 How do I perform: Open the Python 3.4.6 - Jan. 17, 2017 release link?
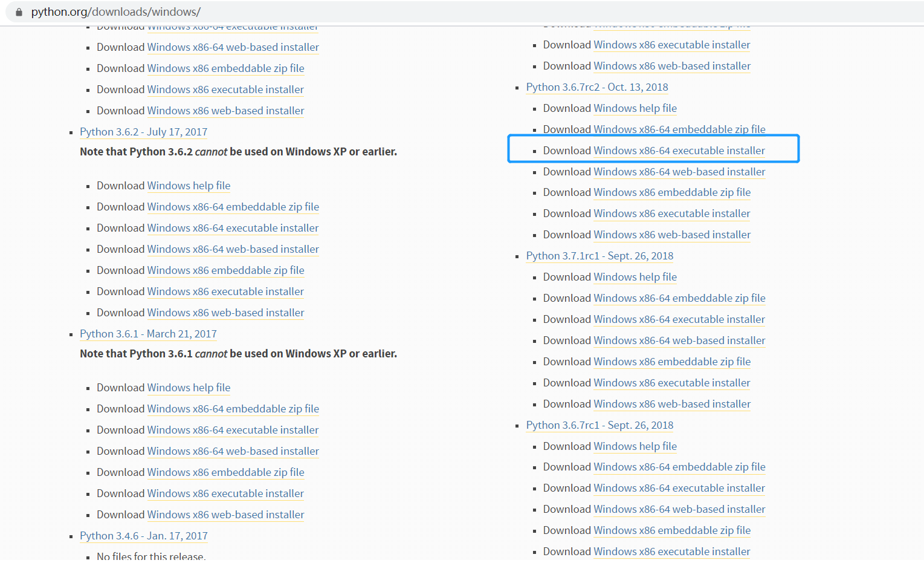click(x=144, y=536)
